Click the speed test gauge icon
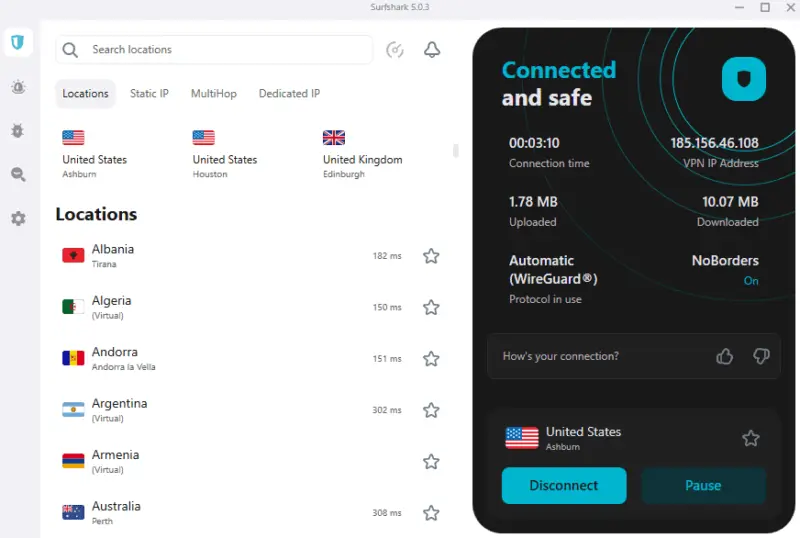The image size is (800, 538). pos(395,50)
